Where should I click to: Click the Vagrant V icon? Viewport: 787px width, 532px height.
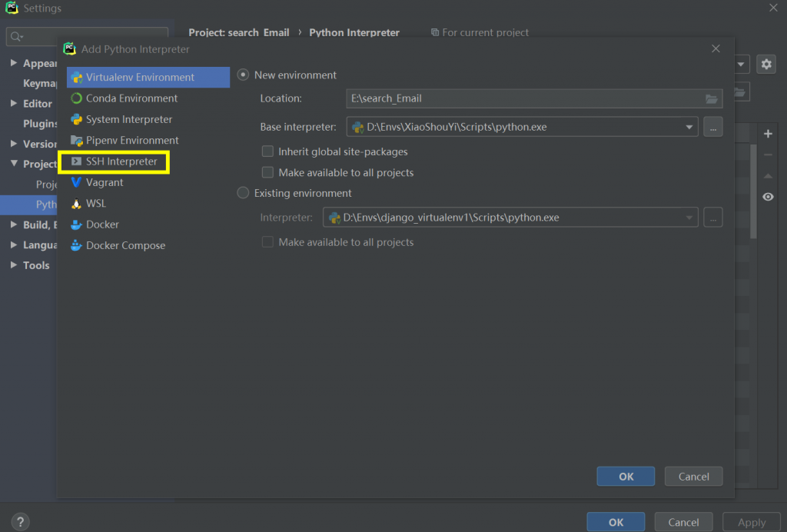[76, 182]
